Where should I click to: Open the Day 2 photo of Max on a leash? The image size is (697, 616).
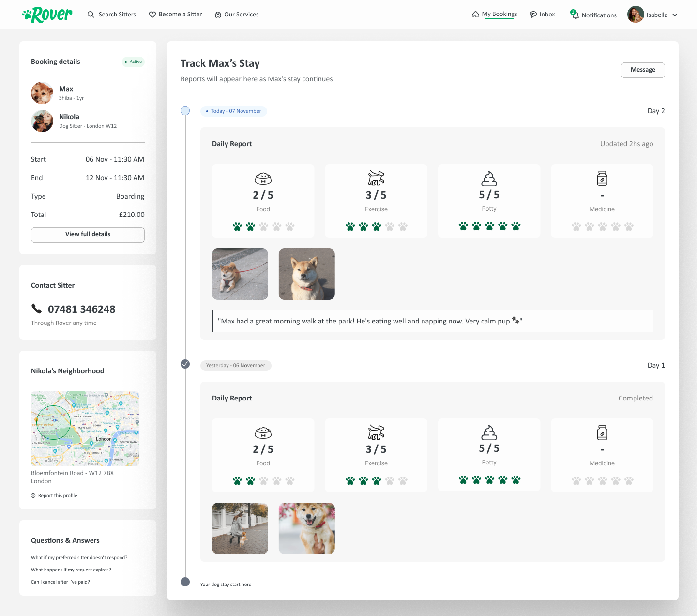tap(240, 274)
